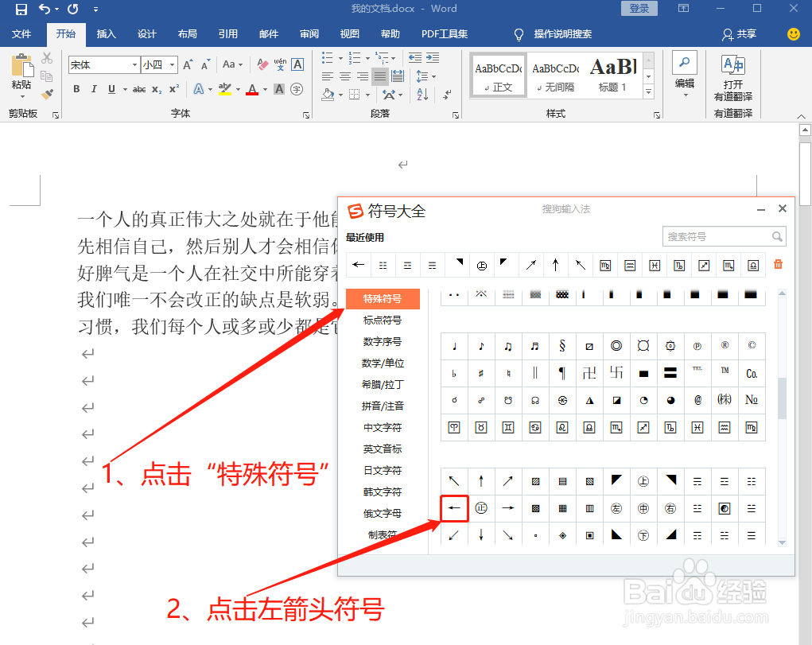The width and height of the screenshot is (812, 645).
Task: Apply strikethrough abc formatting
Action: (139, 89)
